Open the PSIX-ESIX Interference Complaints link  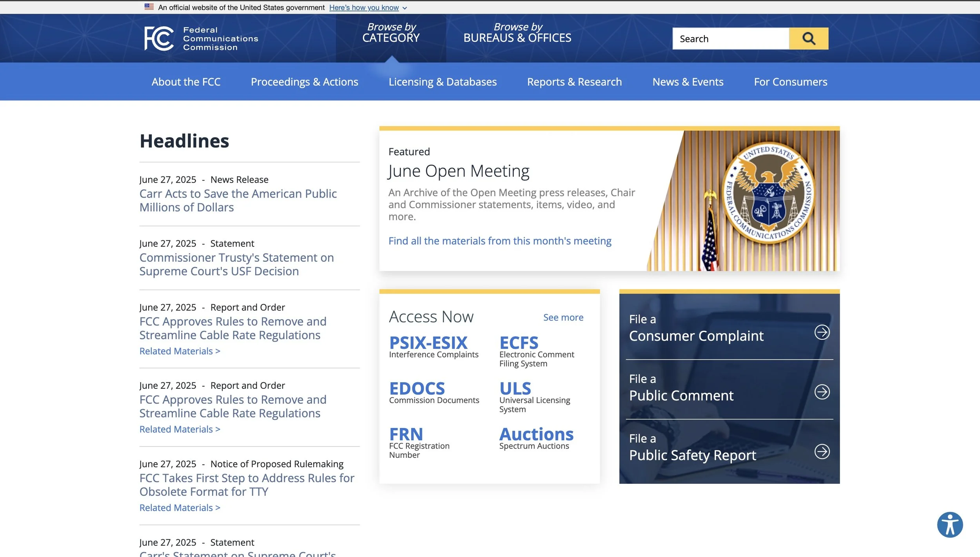point(428,343)
